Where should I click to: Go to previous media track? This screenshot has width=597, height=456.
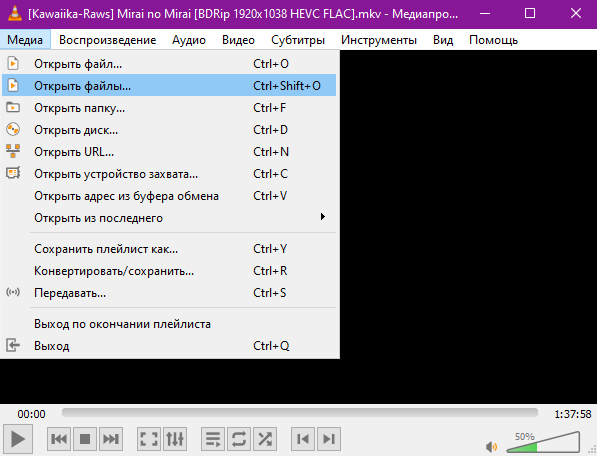(x=59, y=439)
